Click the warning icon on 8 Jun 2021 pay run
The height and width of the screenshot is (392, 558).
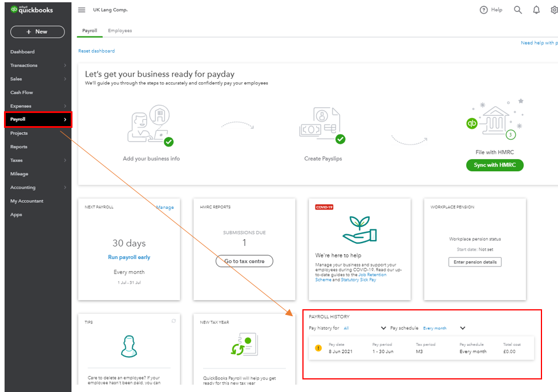pos(318,348)
